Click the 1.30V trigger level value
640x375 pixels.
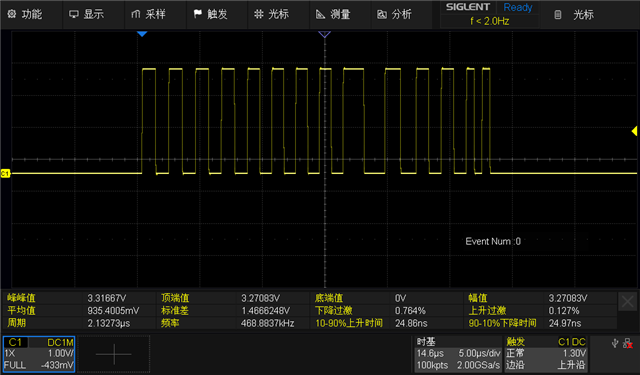574,353
